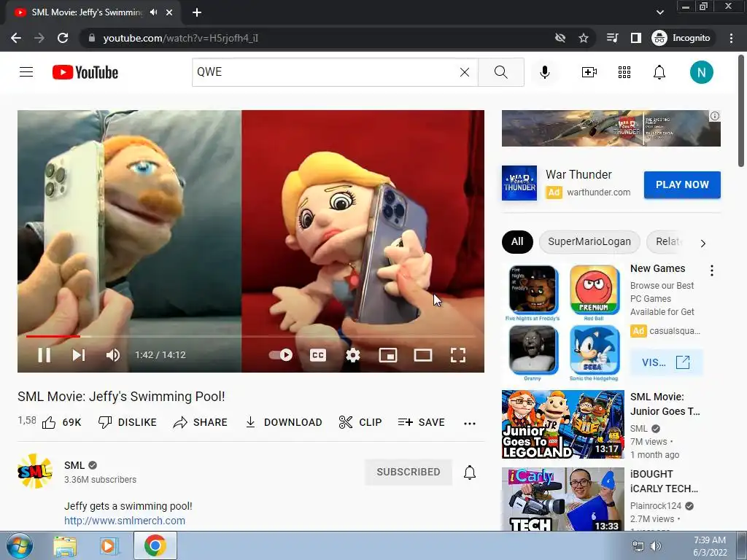This screenshot has height=560, width=747.
Task: Open SML channel name link
Action: point(74,465)
